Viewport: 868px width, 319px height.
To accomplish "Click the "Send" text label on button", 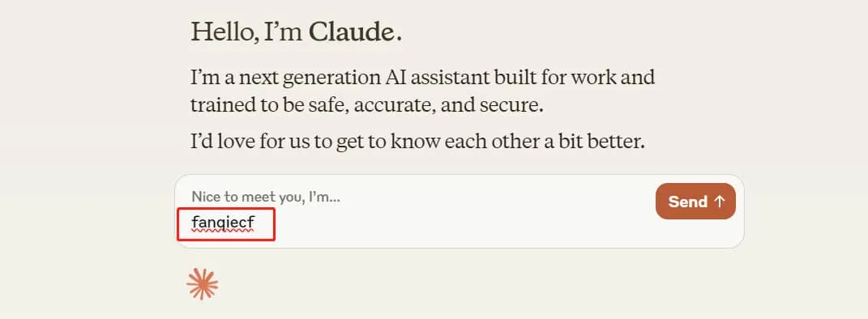I will pyautogui.click(x=687, y=202).
